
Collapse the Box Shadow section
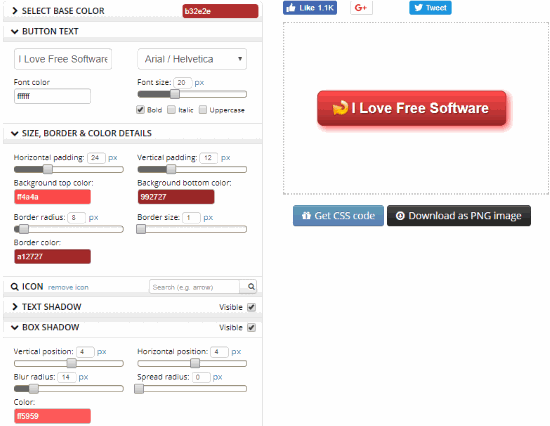[x=14, y=327]
